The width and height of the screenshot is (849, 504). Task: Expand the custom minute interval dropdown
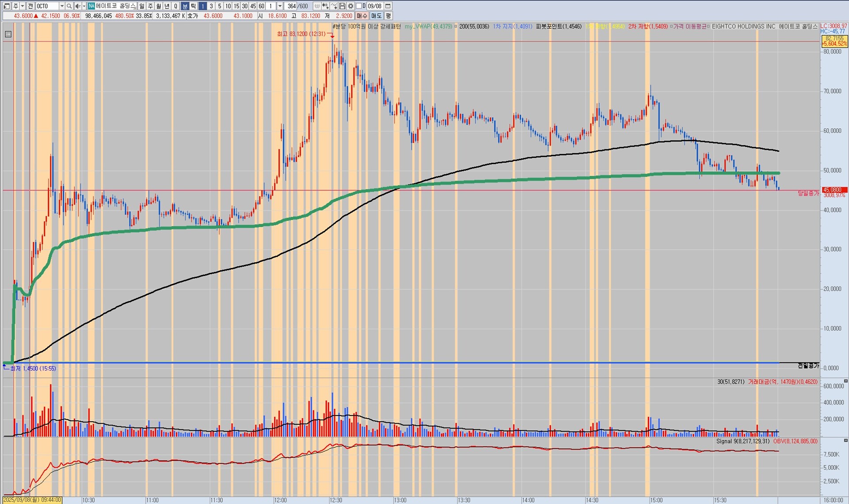click(x=280, y=6)
